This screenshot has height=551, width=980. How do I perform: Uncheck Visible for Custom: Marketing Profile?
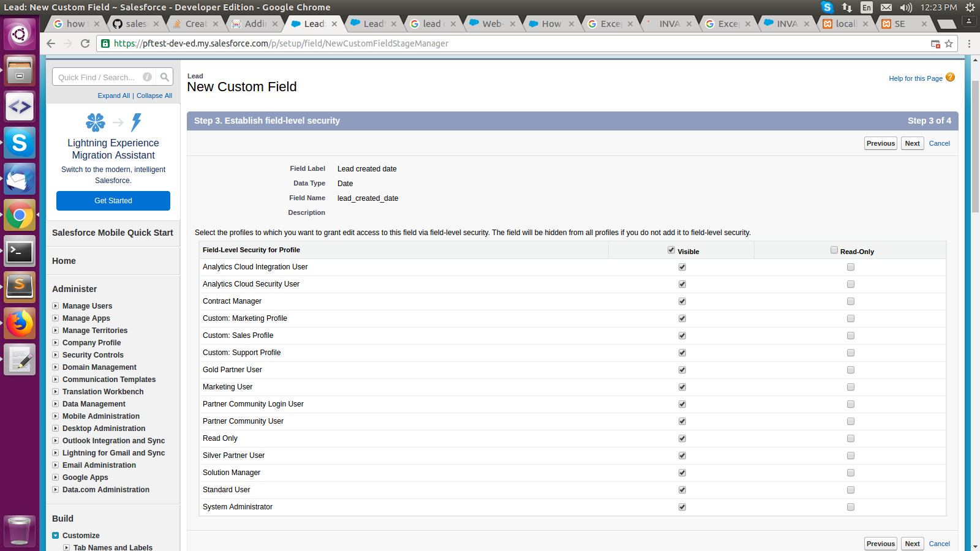point(682,318)
